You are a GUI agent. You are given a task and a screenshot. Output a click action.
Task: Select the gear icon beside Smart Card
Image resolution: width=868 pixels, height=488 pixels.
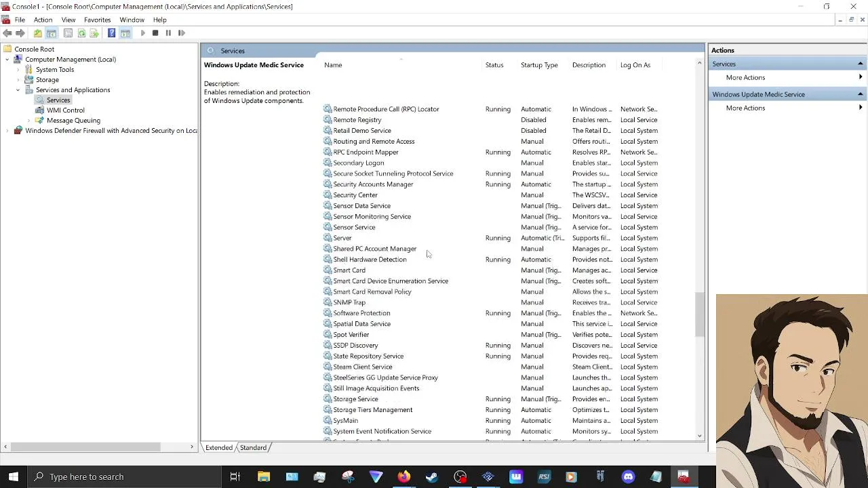pyautogui.click(x=328, y=270)
